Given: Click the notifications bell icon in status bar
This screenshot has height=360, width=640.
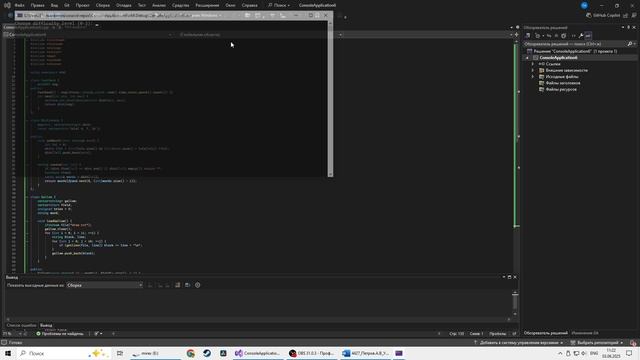Looking at the screenshot, I should [633, 342].
